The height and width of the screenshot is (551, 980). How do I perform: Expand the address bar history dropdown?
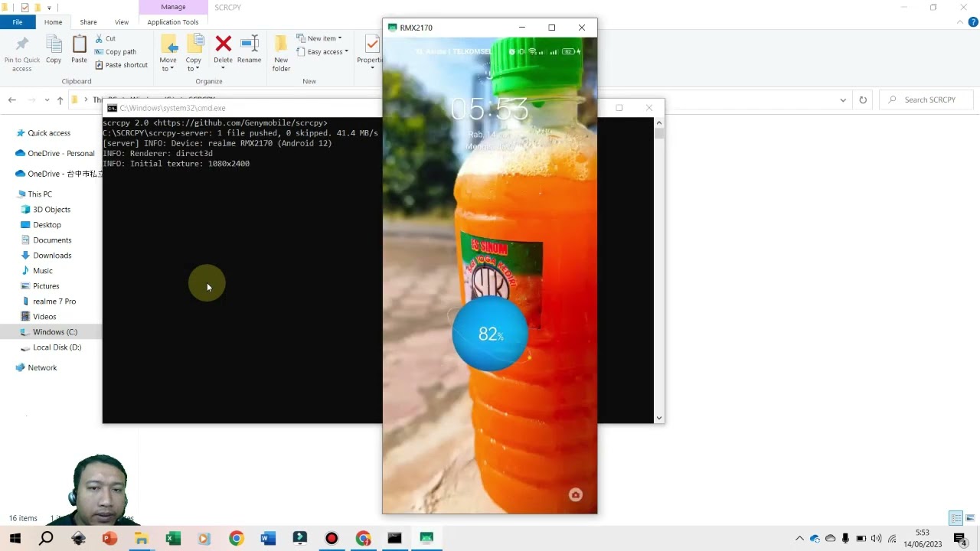[843, 99]
